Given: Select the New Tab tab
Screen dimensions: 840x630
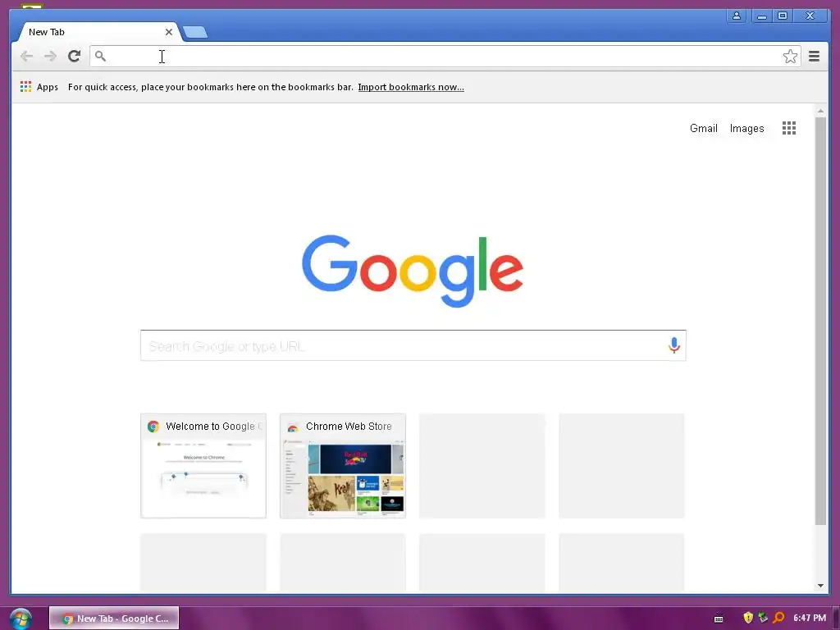Looking at the screenshot, I should point(98,32).
